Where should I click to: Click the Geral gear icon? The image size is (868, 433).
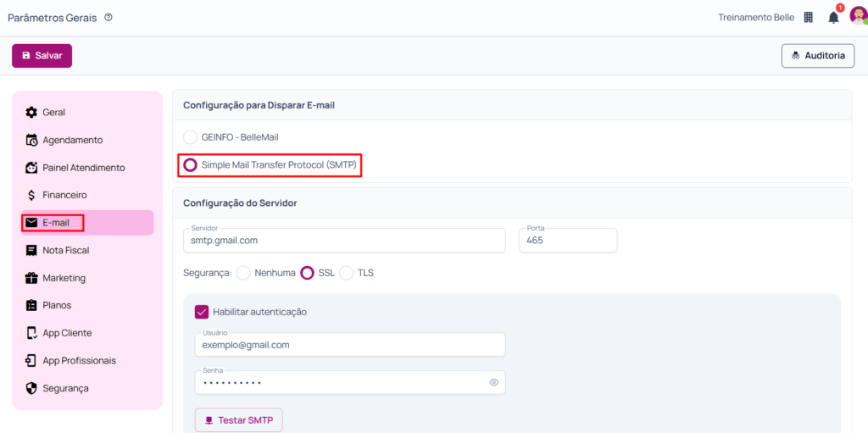tap(31, 113)
